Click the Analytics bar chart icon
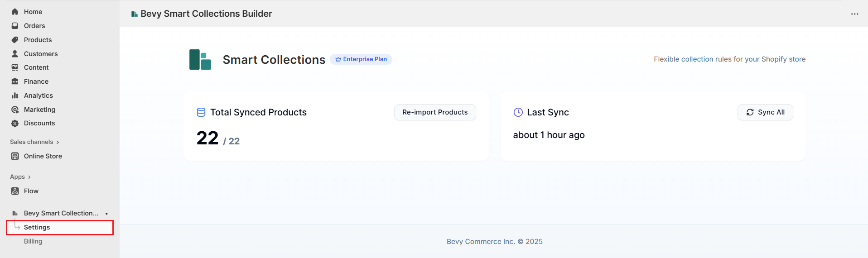The height and width of the screenshot is (258, 868). pyautogui.click(x=15, y=96)
